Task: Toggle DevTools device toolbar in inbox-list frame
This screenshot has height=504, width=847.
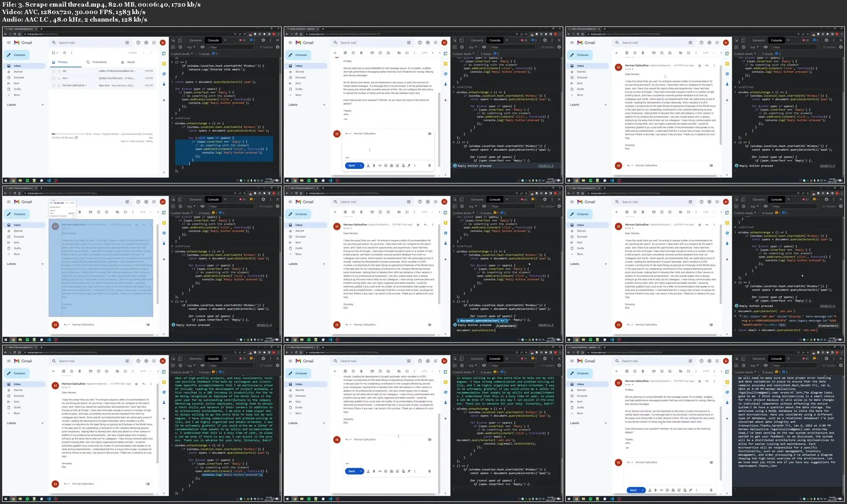Action: pyautogui.click(x=180, y=40)
